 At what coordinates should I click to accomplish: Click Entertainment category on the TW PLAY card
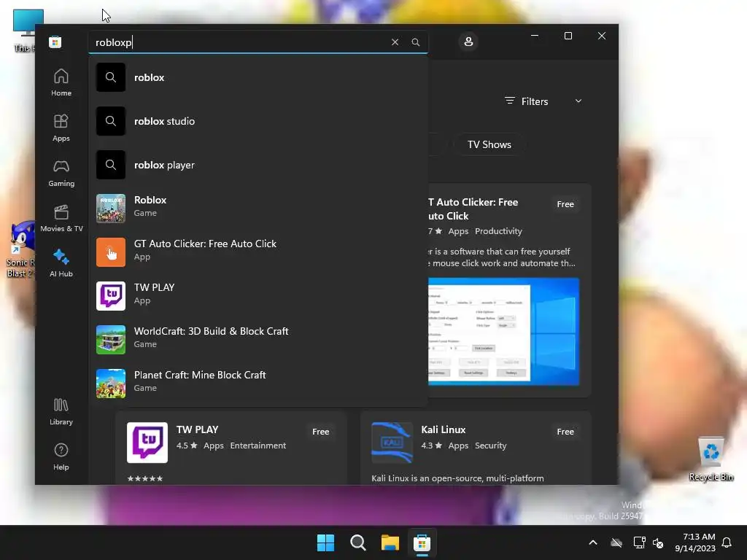pos(258,446)
